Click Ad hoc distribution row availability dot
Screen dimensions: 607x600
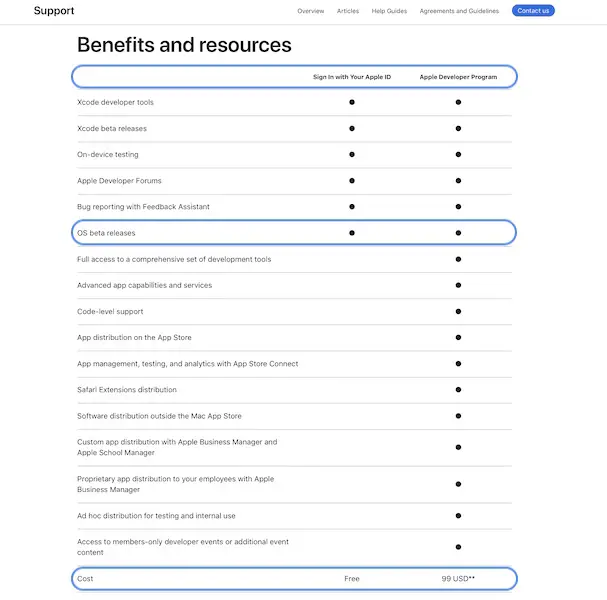(x=458, y=516)
